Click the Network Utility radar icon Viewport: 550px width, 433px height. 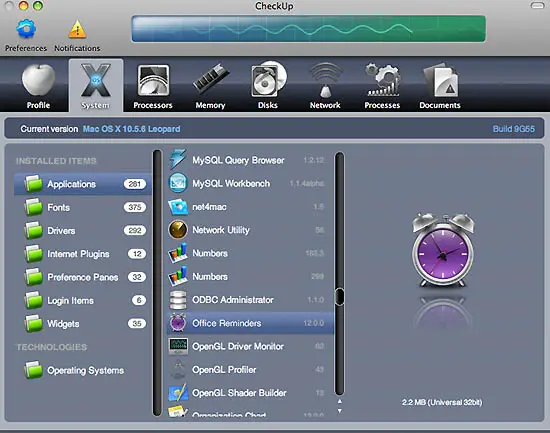coord(178,230)
